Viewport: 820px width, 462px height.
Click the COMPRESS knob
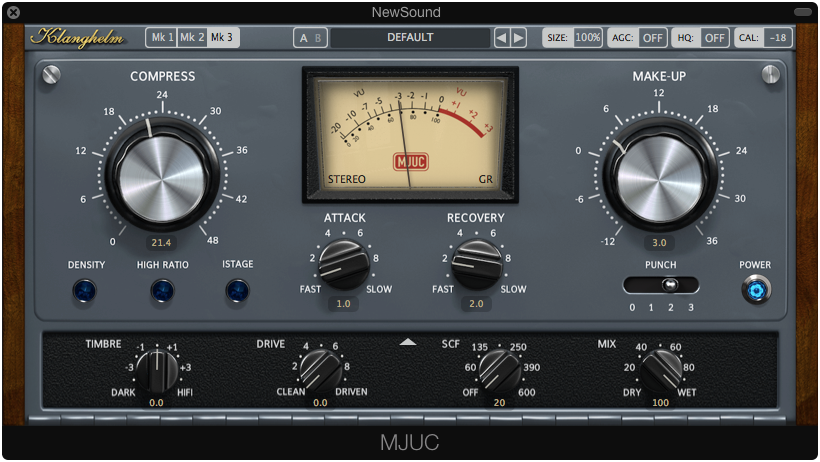pos(162,175)
